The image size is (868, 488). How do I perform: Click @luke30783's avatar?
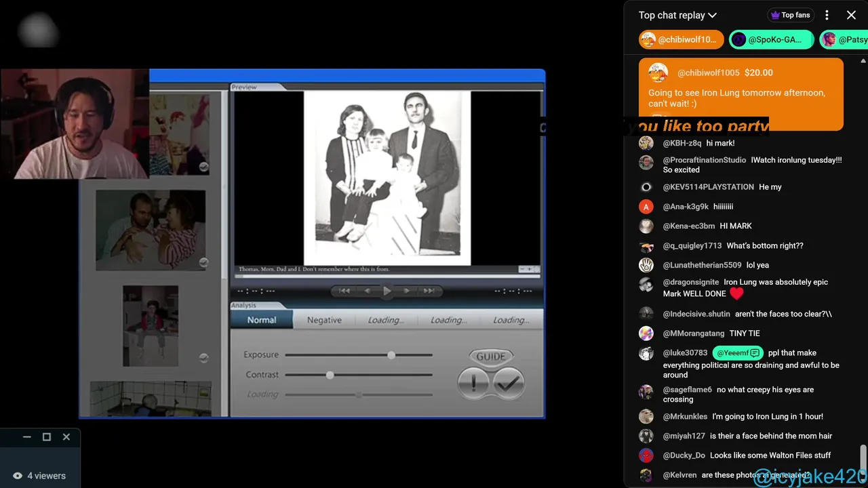(x=646, y=353)
